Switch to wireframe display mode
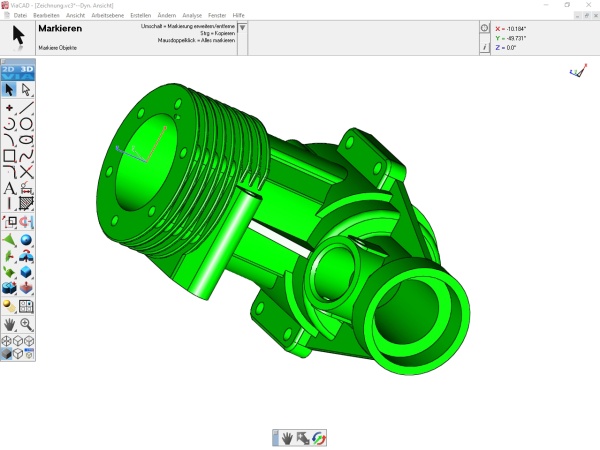Image resolution: width=600 pixels, height=450 pixels. point(7,341)
